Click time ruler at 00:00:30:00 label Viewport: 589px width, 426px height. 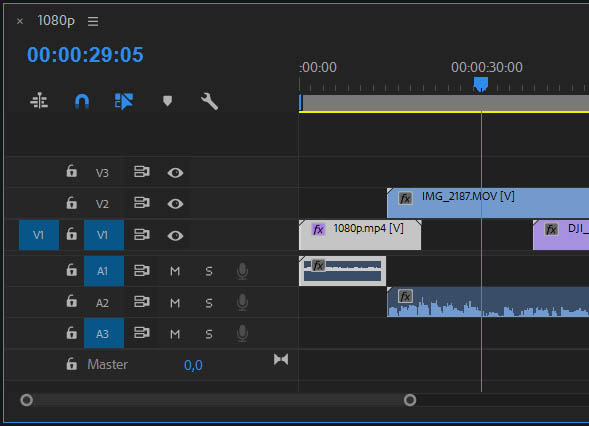point(486,67)
